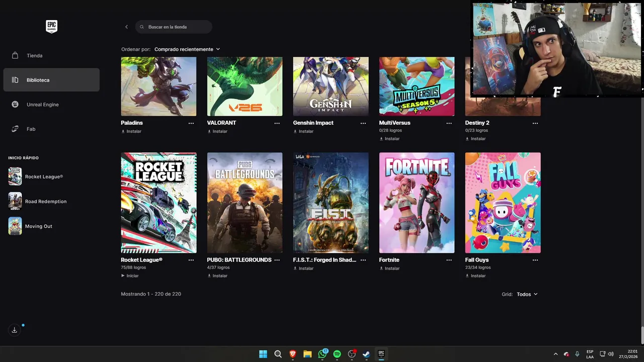The height and width of the screenshot is (362, 644).
Task: Click the Genshin Impact cover
Action: [x=331, y=86]
